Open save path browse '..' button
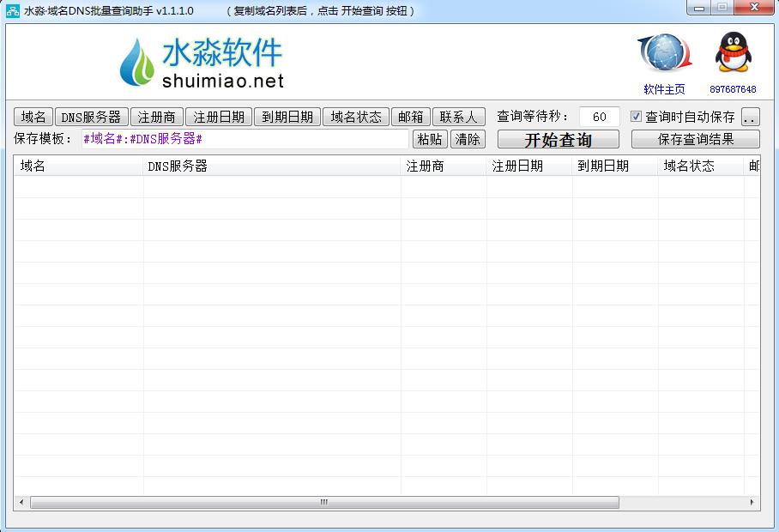 point(750,117)
